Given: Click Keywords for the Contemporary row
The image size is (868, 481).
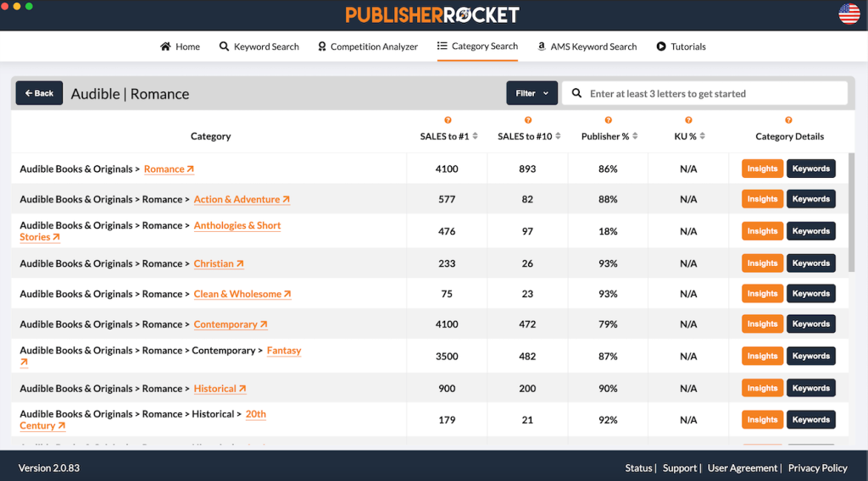Looking at the screenshot, I should 811,324.
